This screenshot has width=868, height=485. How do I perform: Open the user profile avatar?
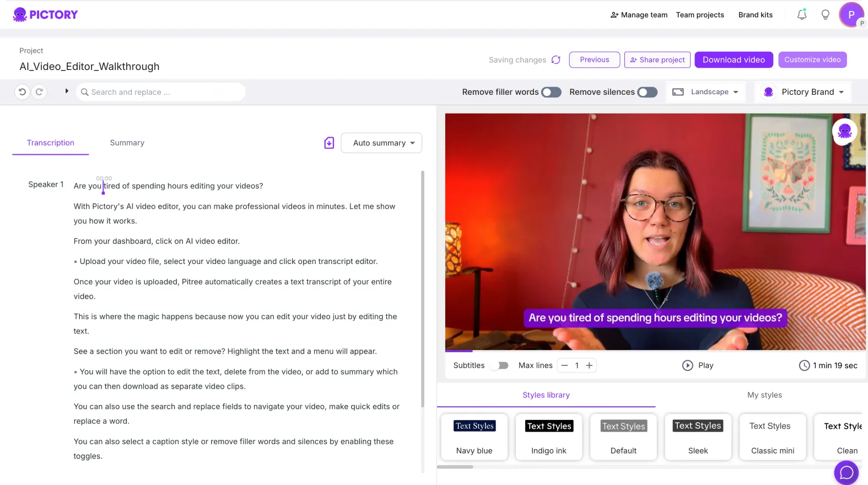click(x=851, y=15)
